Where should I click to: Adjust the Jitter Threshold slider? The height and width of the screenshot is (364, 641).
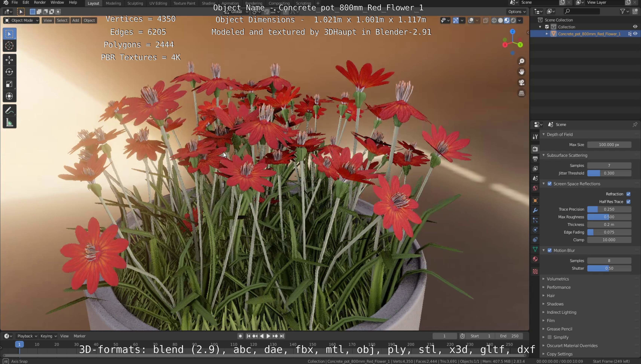point(609,173)
